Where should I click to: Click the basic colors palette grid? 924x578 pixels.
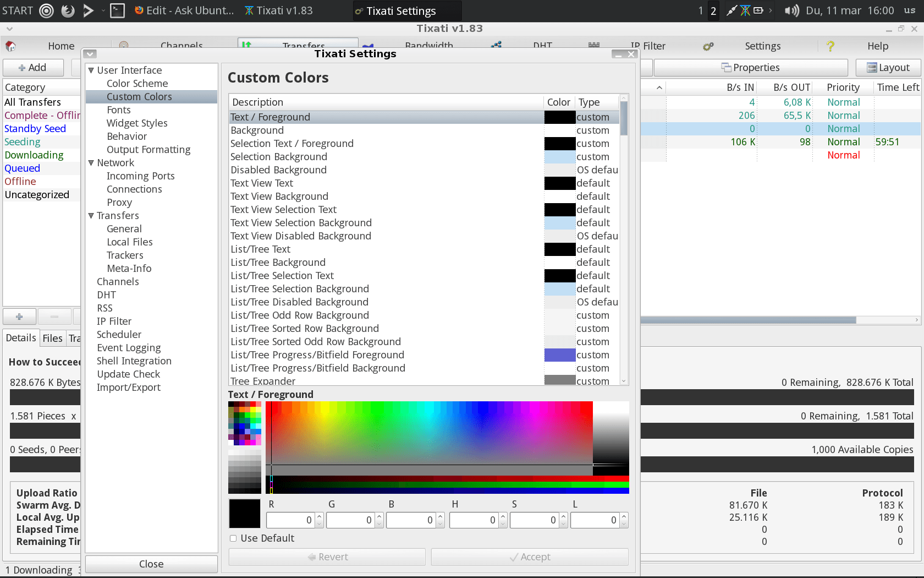(x=245, y=423)
